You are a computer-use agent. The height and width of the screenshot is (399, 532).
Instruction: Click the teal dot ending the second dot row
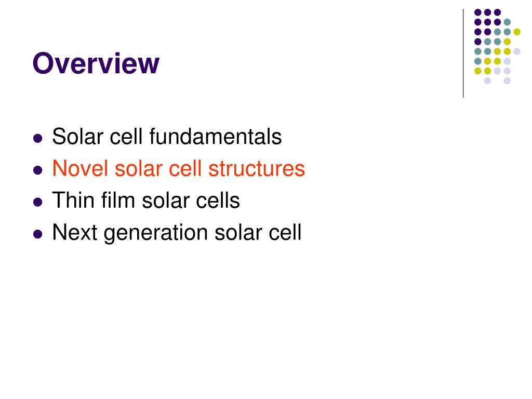click(507, 22)
